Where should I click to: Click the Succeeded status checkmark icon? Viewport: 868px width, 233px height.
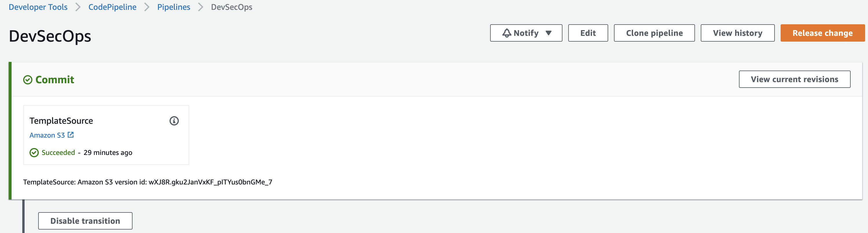[34, 153]
